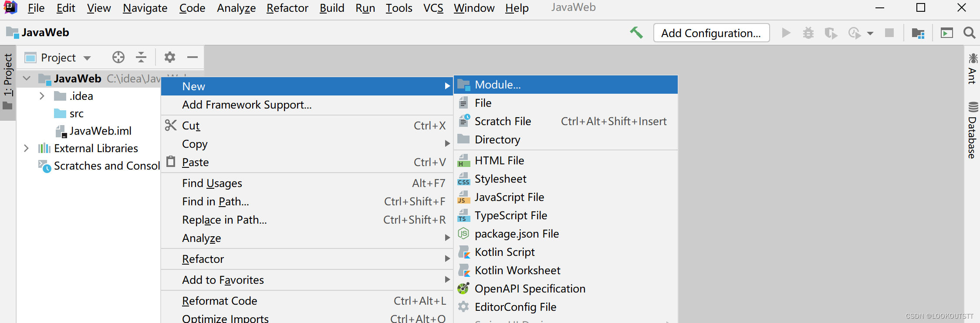The width and height of the screenshot is (980, 323).
Task: Open the Window menu
Action: [x=474, y=8]
